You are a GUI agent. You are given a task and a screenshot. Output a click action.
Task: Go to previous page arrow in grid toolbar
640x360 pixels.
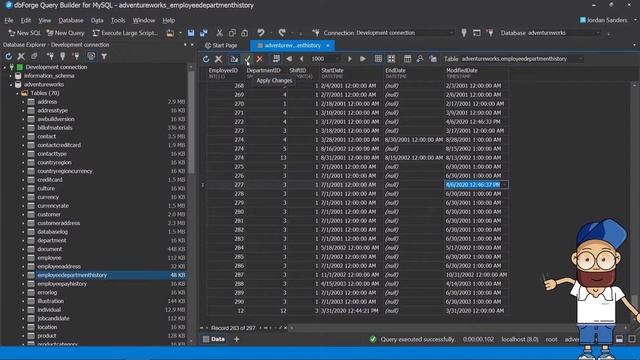click(302, 59)
